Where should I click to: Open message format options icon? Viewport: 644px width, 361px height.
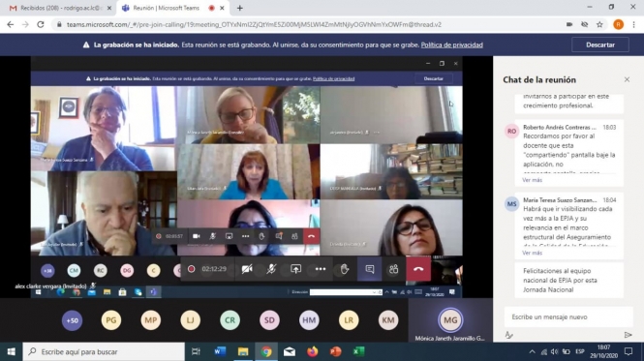pyautogui.click(x=508, y=335)
